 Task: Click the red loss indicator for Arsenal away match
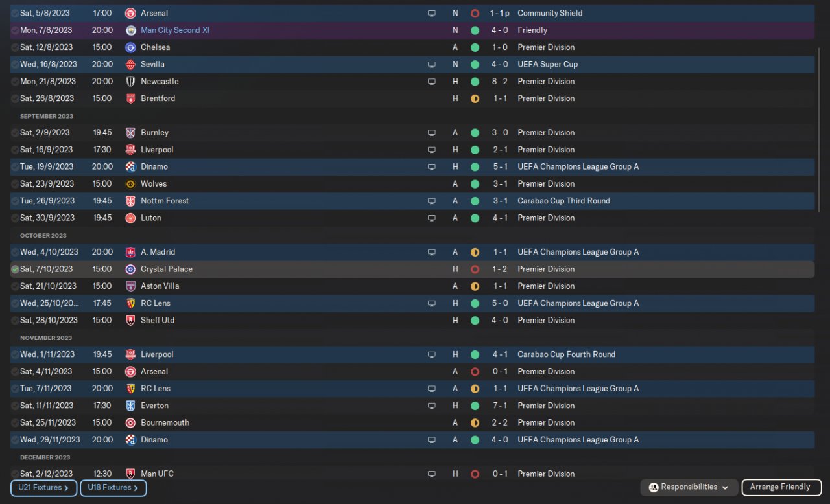click(x=475, y=372)
